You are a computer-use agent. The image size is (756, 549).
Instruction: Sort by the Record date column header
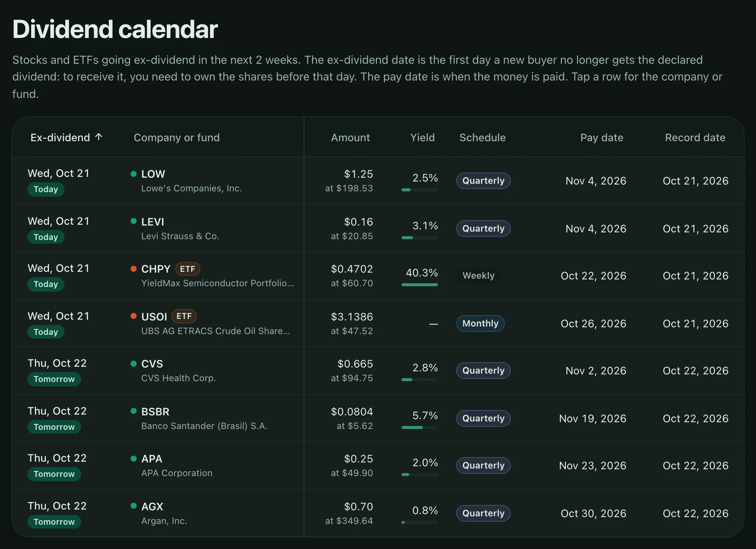(x=695, y=137)
